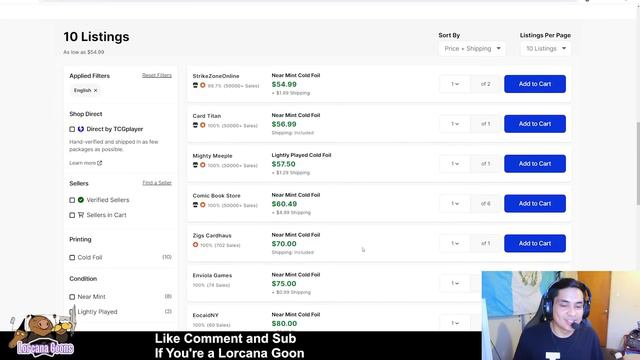
Task: Open the Comic Book Store seller name
Action: [x=216, y=196]
